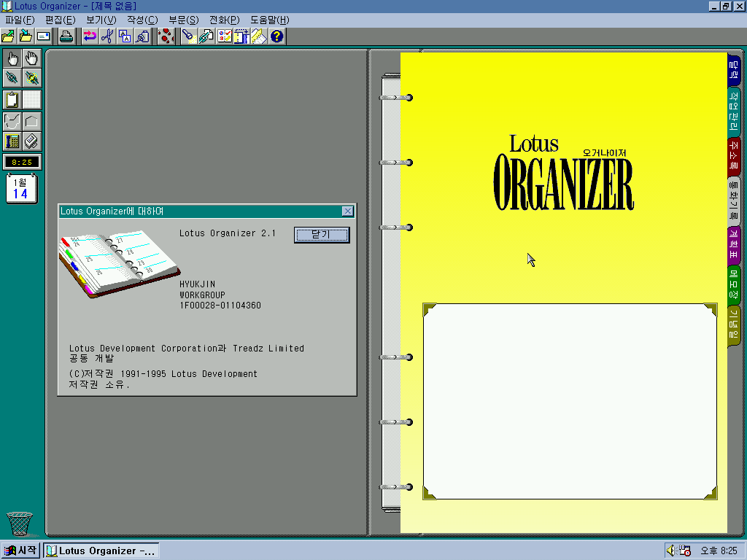
Task: Minimize the Lotus Organizer window
Action: (713, 6)
